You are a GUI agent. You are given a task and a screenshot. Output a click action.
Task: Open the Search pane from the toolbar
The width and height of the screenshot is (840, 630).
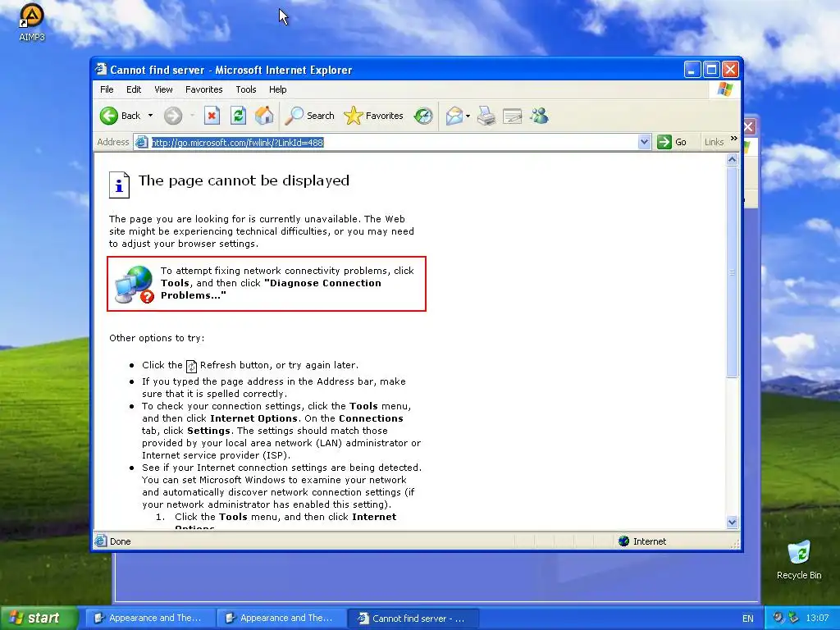[x=309, y=116]
